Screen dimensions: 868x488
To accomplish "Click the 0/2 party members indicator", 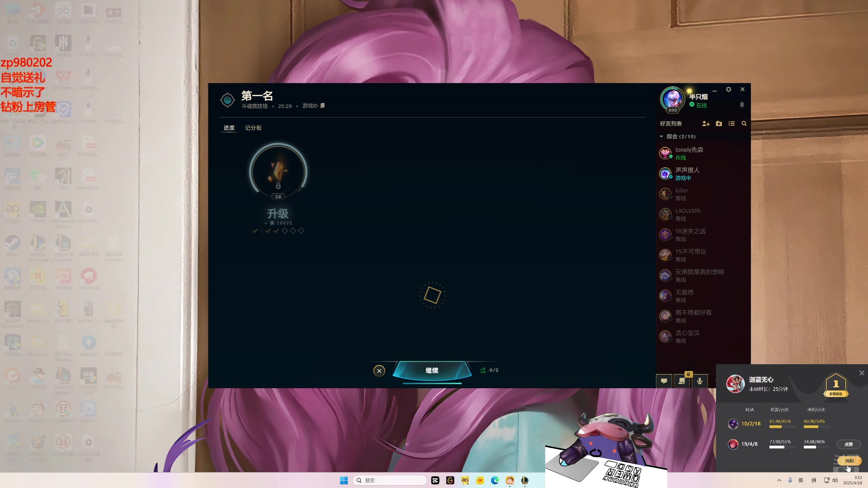I will click(x=489, y=370).
